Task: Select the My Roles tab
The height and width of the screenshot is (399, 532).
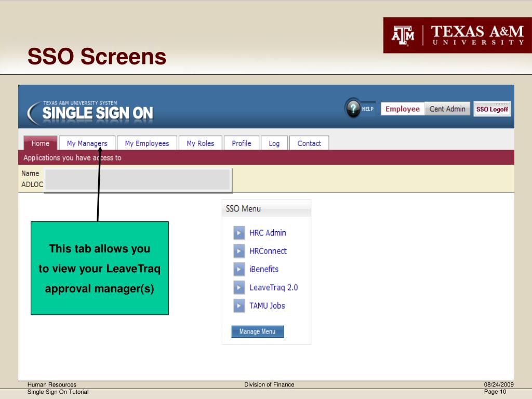Action: (x=200, y=143)
